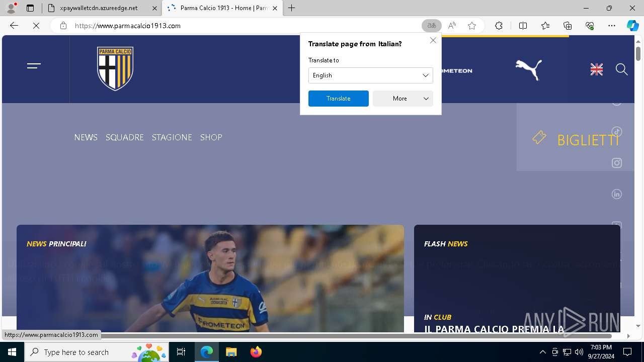View site information lock icon

[x=63, y=26]
